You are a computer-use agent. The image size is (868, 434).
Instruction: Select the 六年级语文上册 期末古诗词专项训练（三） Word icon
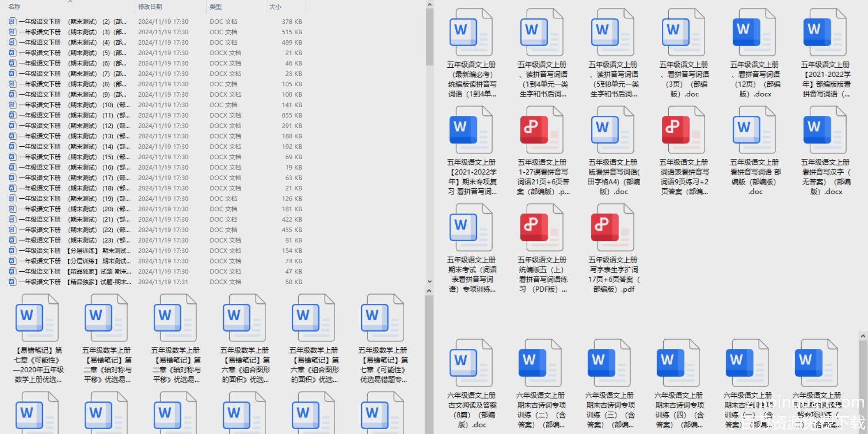coord(609,363)
